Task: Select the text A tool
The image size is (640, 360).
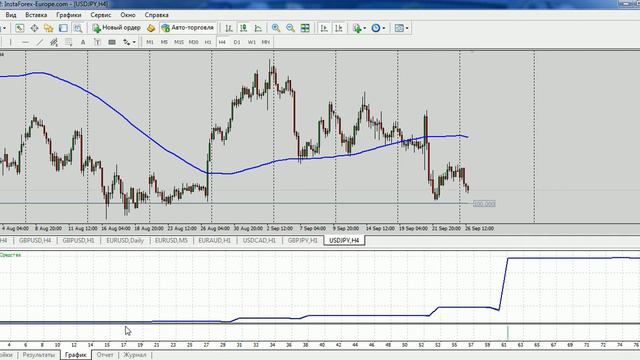Action: (83, 42)
